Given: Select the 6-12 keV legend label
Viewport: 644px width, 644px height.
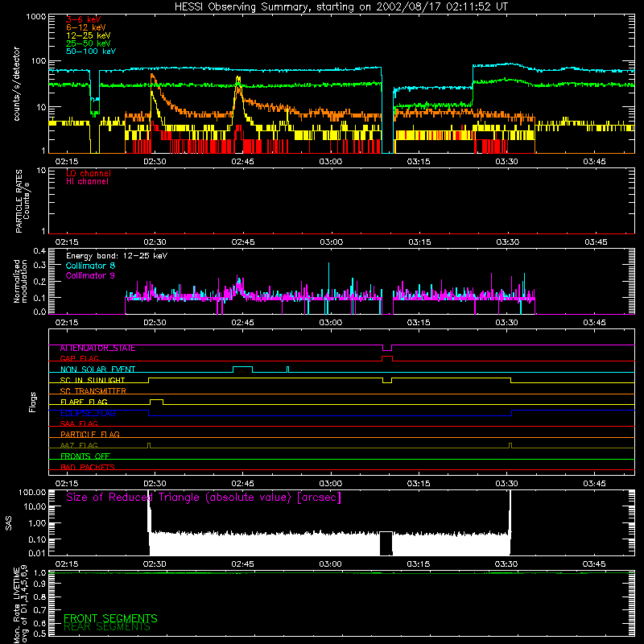Looking at the screenshot, I should point(85,27).
